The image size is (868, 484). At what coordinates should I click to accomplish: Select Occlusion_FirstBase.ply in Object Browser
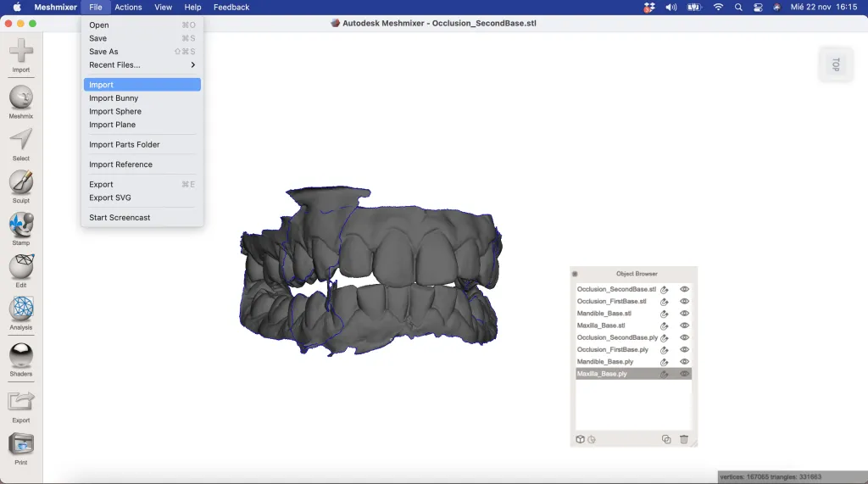[x=612, y=349]
